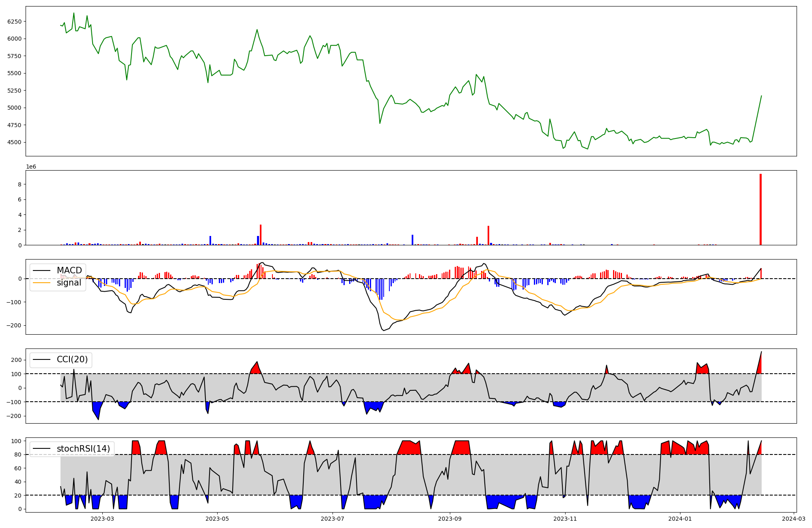The width and height of the screenshot is (812, 528).
Task: Click the 2023-09 date tick label
Action: point(450,519)
